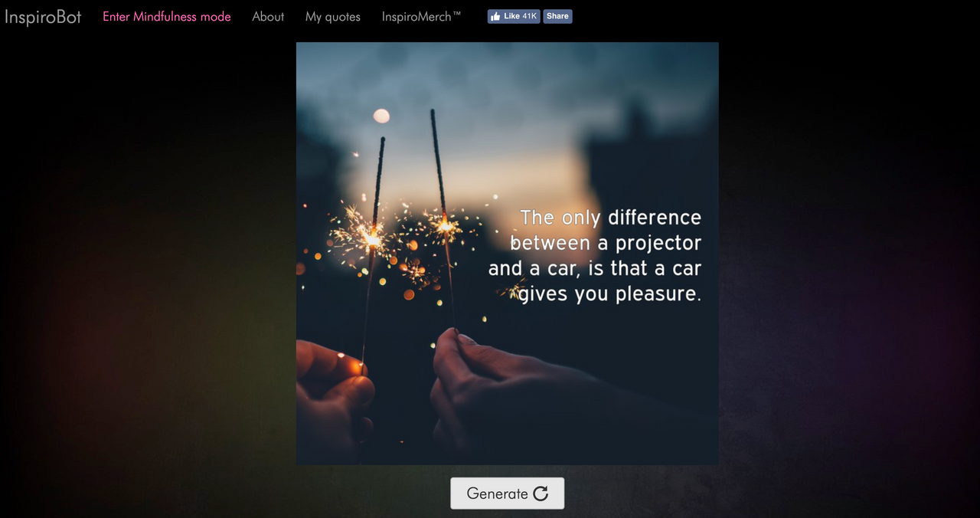Screen dimensions: 980x518
Task: Click the 41K like count
Action: click(x=530, y=16)
